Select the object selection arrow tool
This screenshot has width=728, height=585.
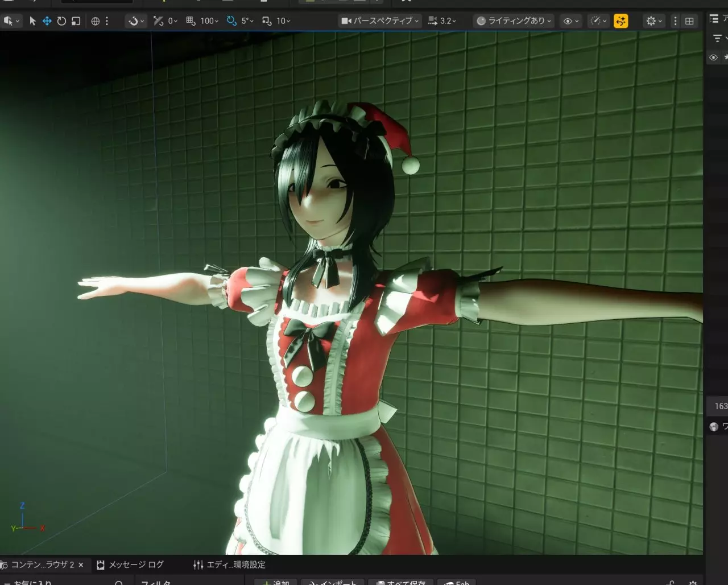click(x=32, y=21)
